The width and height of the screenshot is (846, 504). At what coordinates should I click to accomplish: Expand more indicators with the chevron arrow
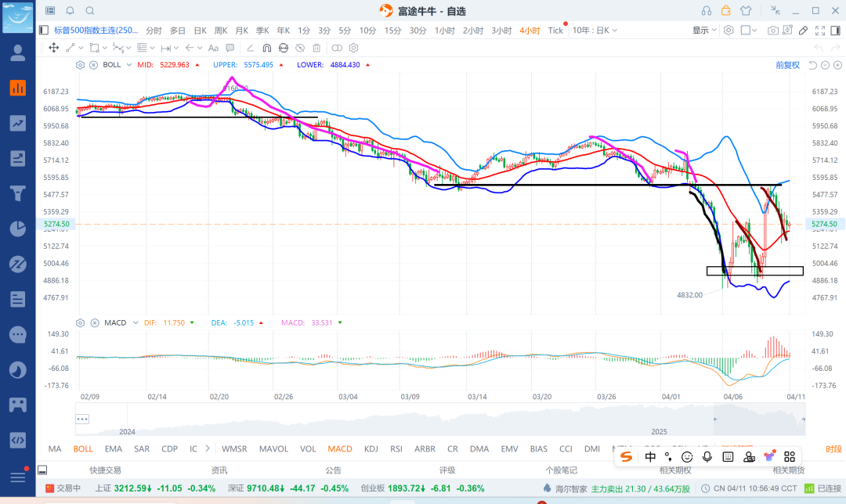[208, 448]
